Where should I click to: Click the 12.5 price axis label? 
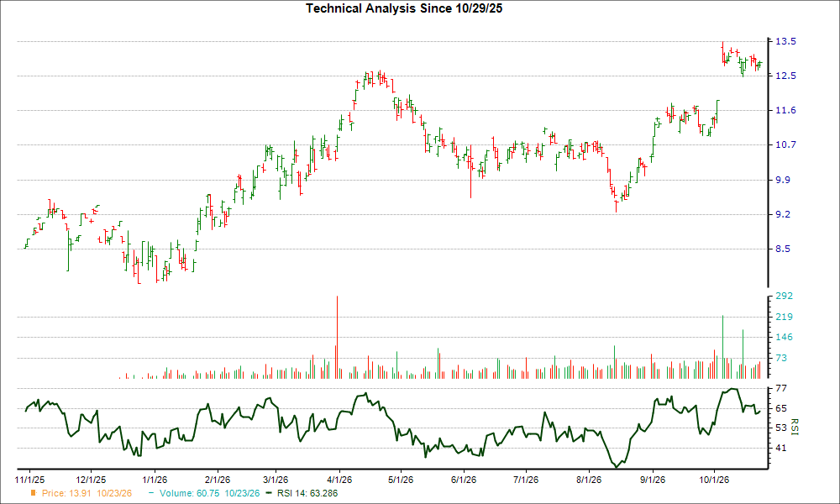pyautogui.click(x=786, y=76)
